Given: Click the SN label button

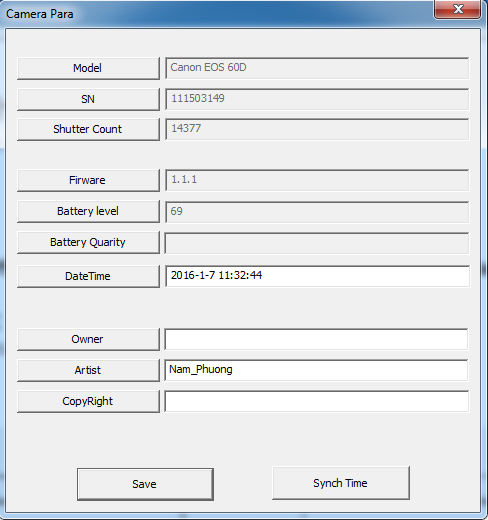Looking at the screenshot, I should [88, 99].
